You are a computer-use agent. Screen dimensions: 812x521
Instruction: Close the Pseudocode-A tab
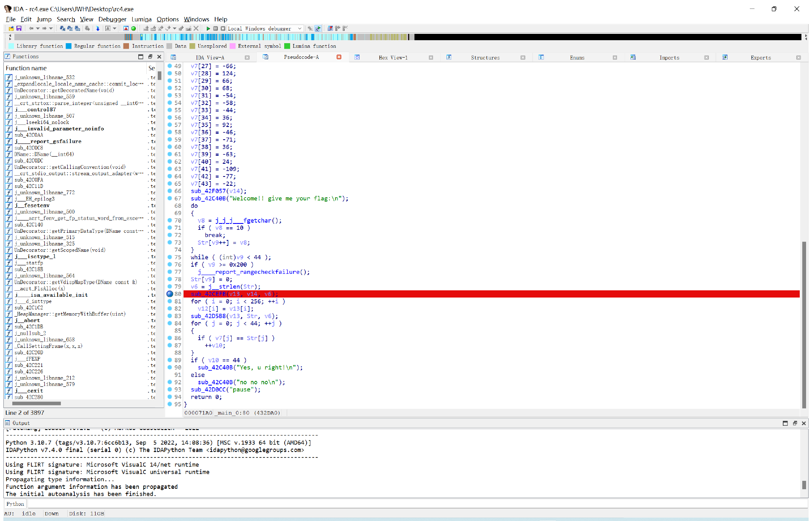[x=339, y=57]
